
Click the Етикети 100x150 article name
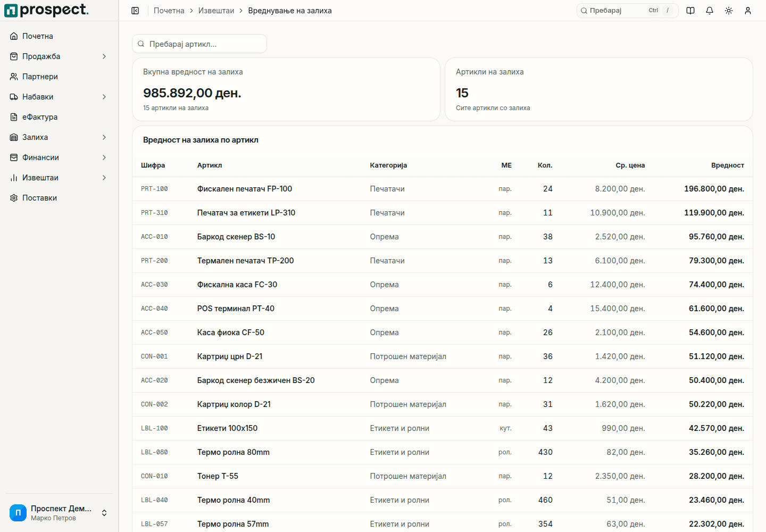click(227, 428)
